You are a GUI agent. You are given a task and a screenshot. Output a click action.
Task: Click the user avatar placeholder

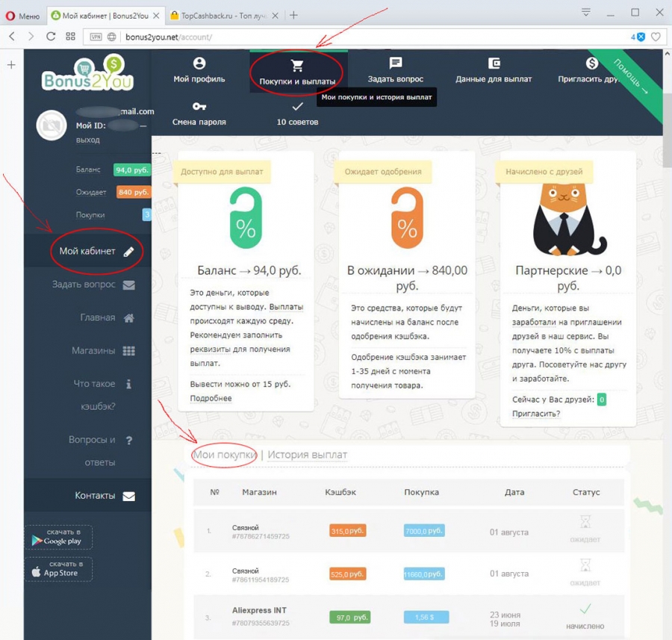click(52, 125)
